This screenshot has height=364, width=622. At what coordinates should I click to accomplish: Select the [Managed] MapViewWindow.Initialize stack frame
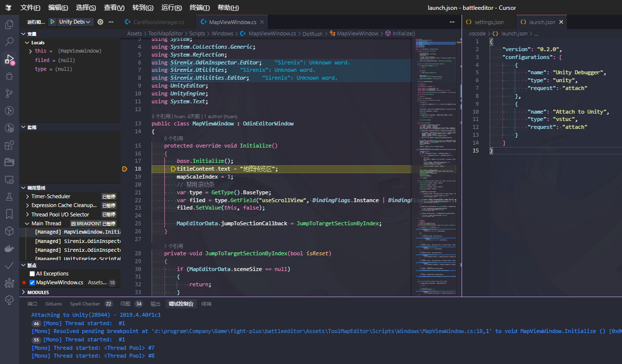click(x=69, y=232)
